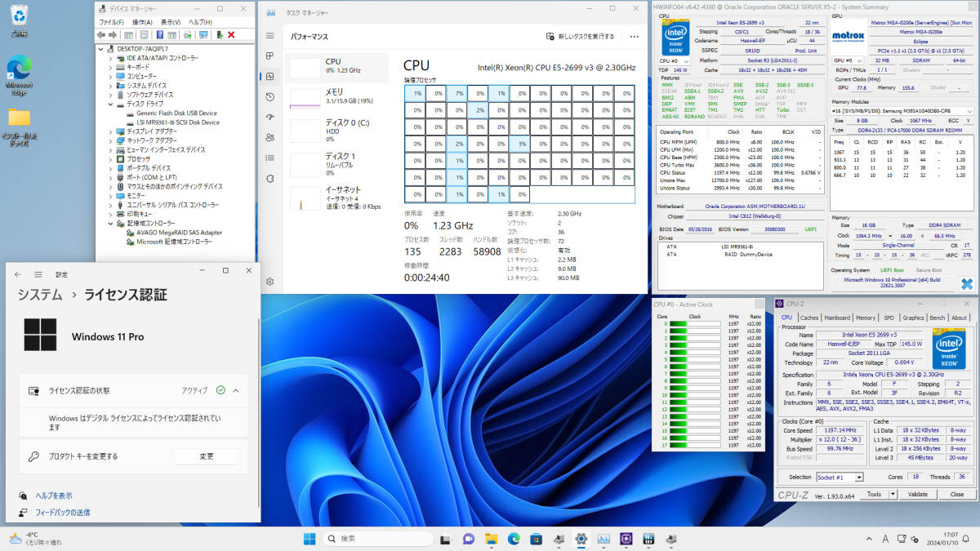Open Socket #1 selection dropdown in CPU-Z
980x551 pixels.
point(840,478)
